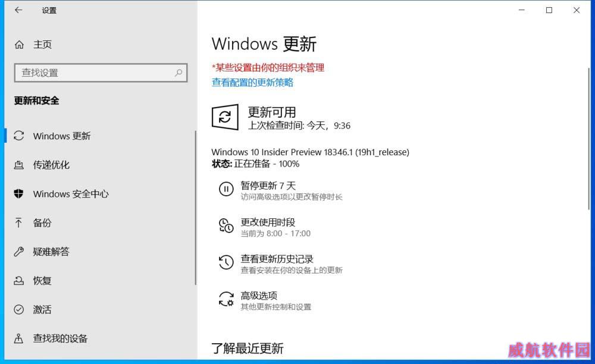595x364 pixels.
Task: Click the Windows 10 Insider Preview 18346.1 text
Action: tap(310, 152)
